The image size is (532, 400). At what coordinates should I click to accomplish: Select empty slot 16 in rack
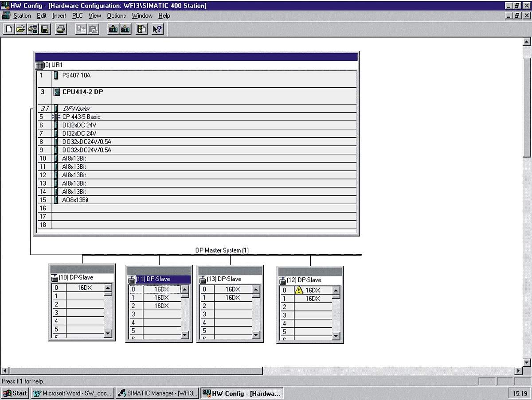(197, 208)
